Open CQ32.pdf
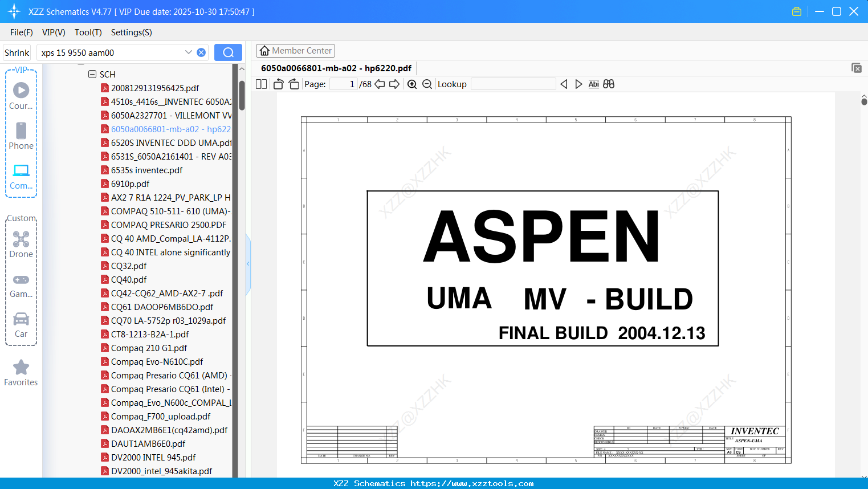 click(129, 266)
